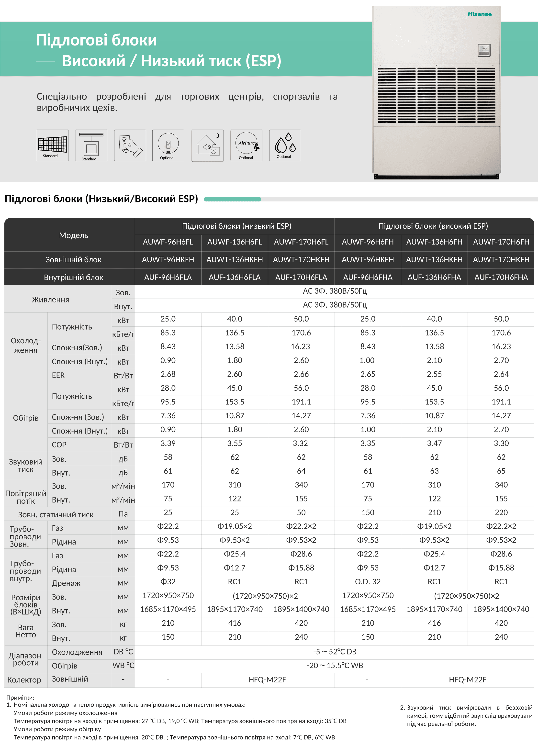Click note 2 about 'Звуковий тиск'

pyautogui.click(x=466, y=716)
